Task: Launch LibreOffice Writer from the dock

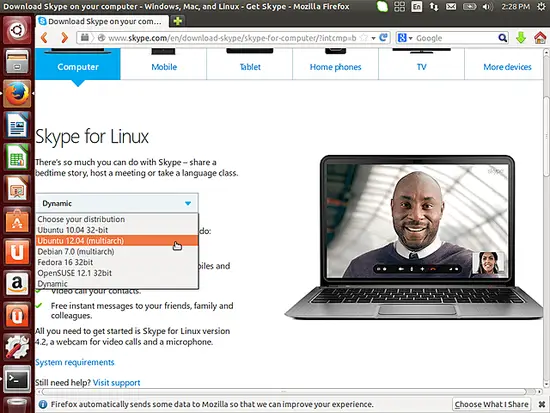Action: [17, 125]
